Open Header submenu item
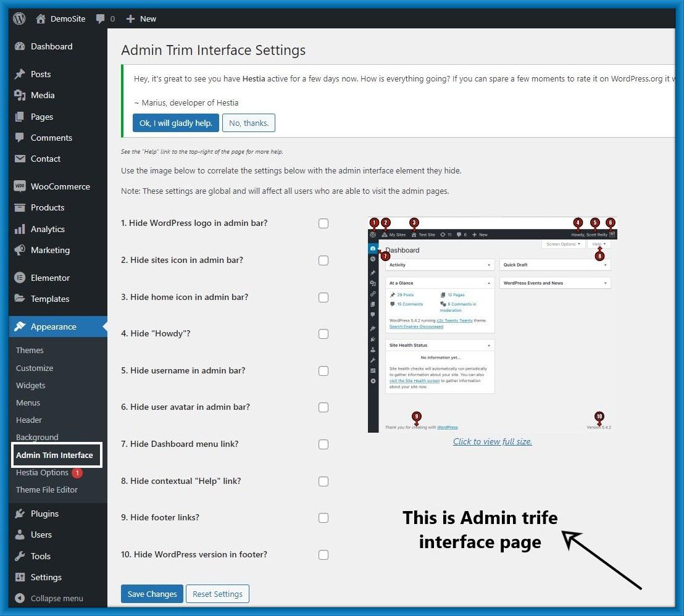The image size is (684, 616). pyautogui.click(x=29, y=420)
